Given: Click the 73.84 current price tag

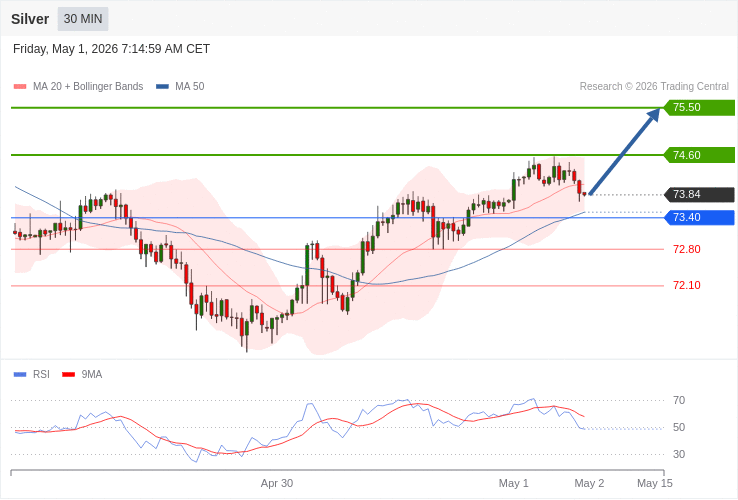Looking at the screenshot, I should click(699, 194).
